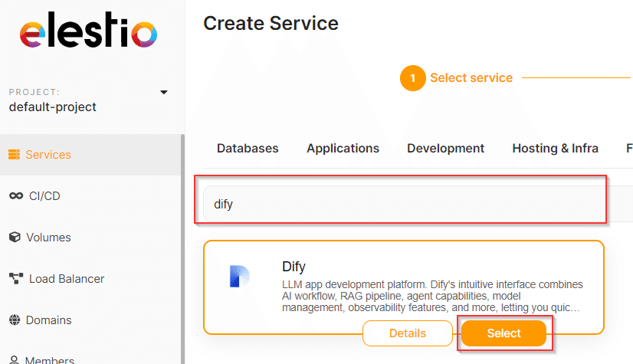Click the Services stack icon in sidebar

click(14, 155)
